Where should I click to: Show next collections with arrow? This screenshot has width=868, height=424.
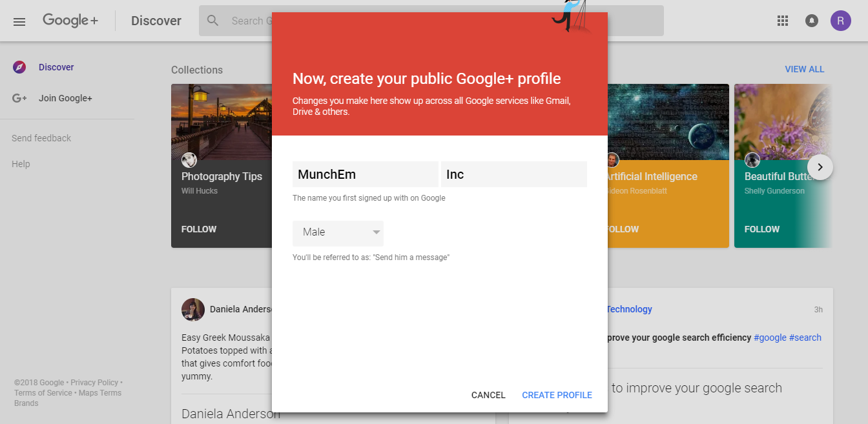(820, 167)
